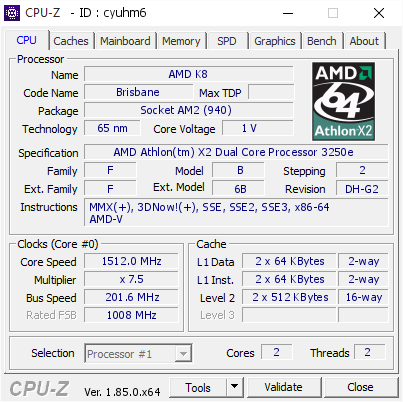Show the About tab
This screenshot has width=403, height=402.
point(364,41)
